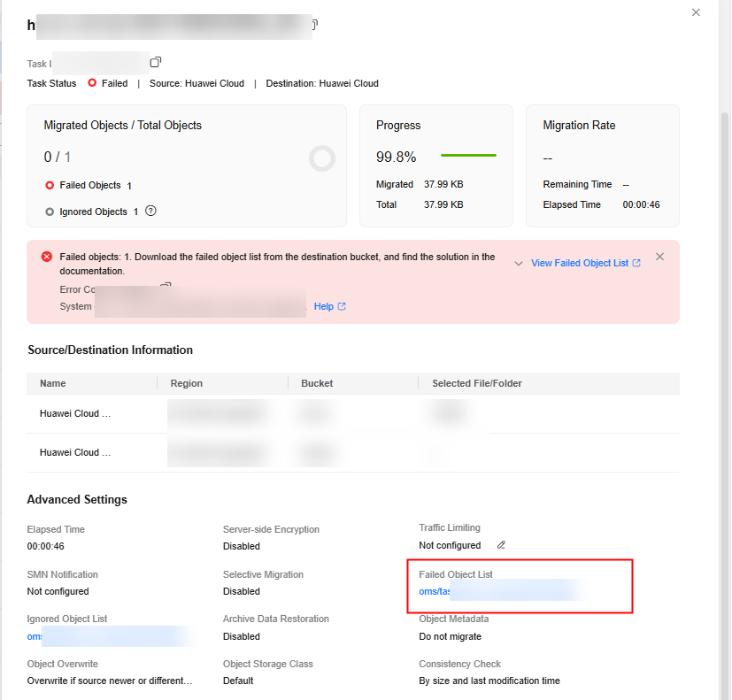Click the green progress bar
Image resolution: width=732 pixels, height=700 pixels.
point(468,156)
